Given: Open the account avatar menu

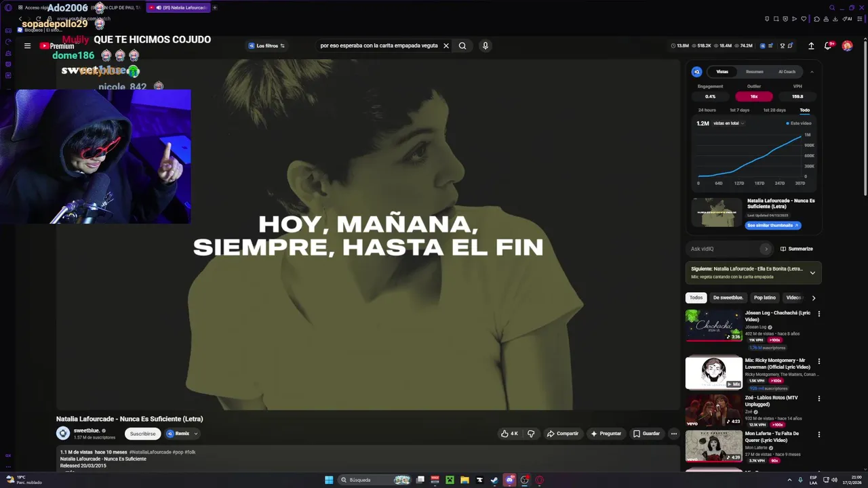Looking at the screenshot, I should 847,46.
